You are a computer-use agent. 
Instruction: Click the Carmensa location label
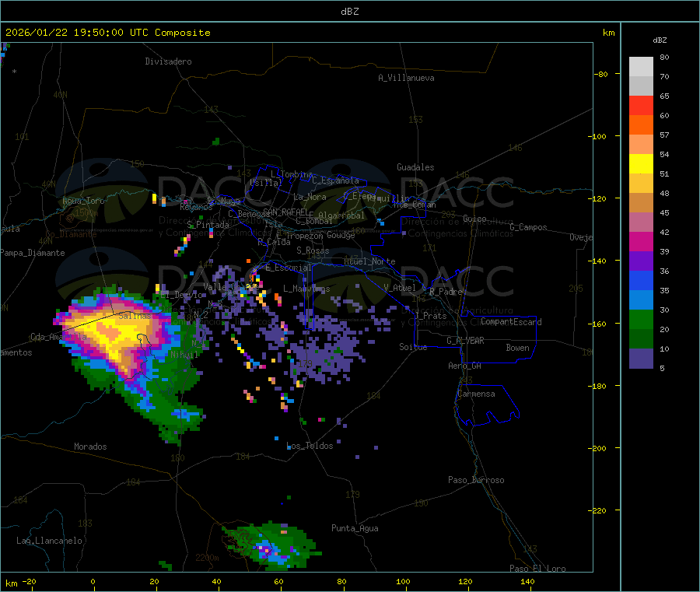pyautogui.click(x=476, y=394)
